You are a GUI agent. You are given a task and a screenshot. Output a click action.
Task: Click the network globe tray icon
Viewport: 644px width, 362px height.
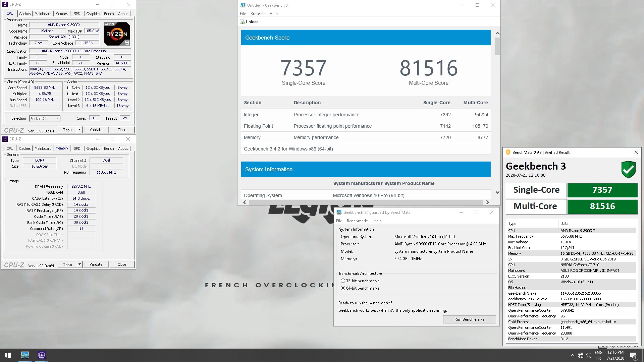(x=581, y=355)
